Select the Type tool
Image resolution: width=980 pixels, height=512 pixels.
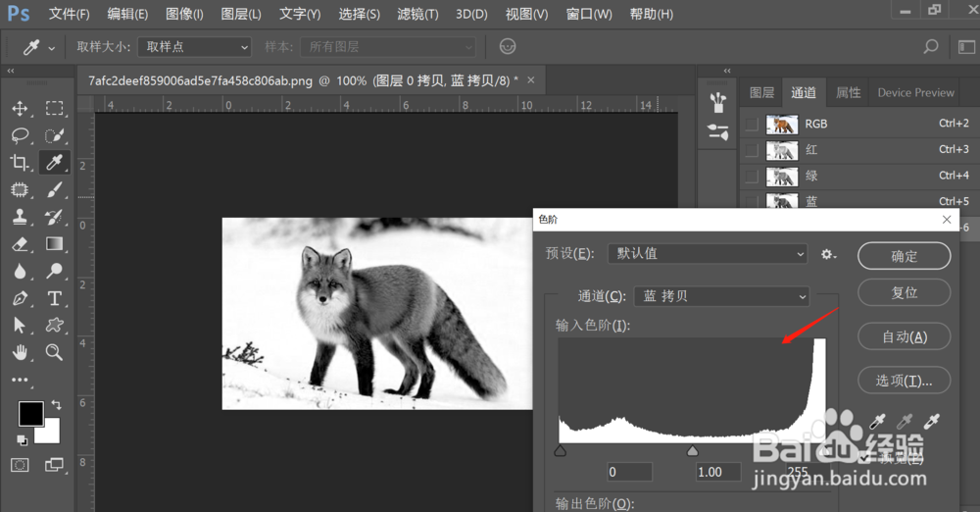click(x=54, y=298)
